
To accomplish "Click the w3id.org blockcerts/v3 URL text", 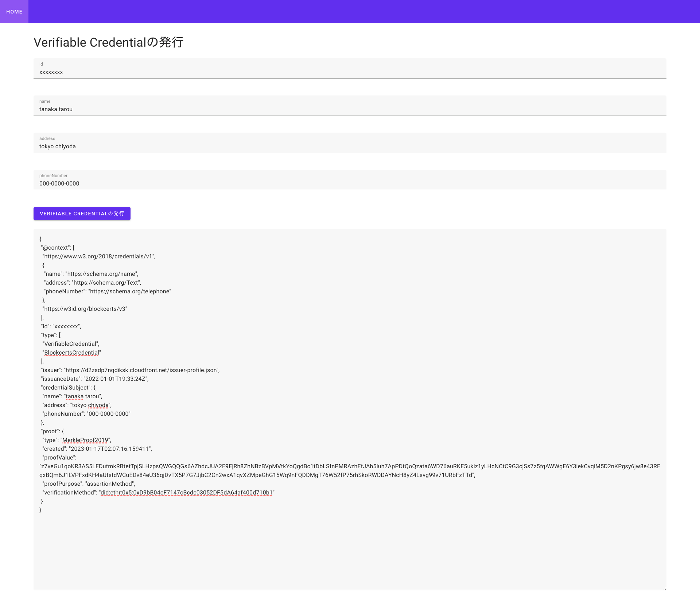I will 85,309.
